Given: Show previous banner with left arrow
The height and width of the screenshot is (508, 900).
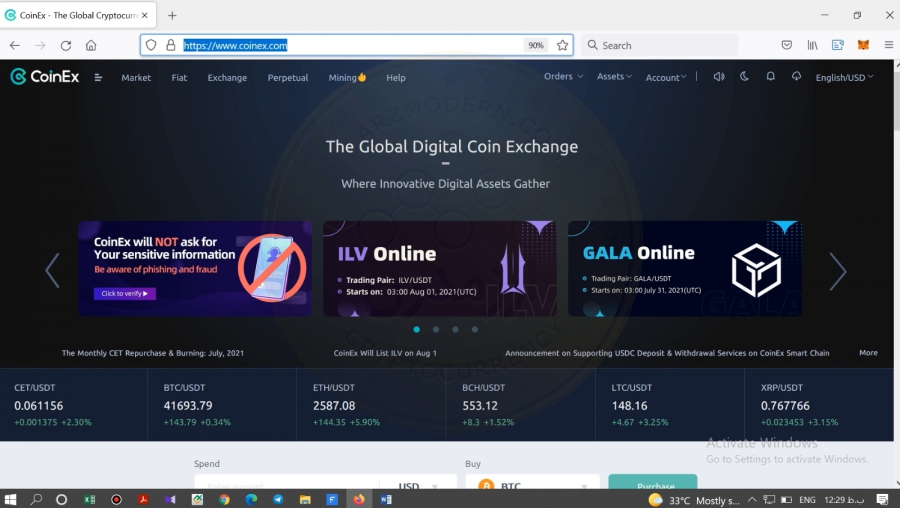Looking at the screenshot, I should pyautogui.click(x=52, y=269).
